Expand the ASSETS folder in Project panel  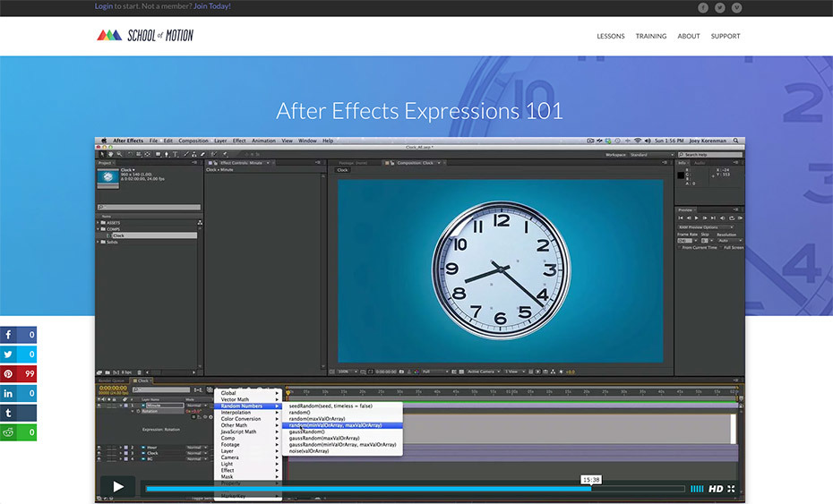pos(99,223)
